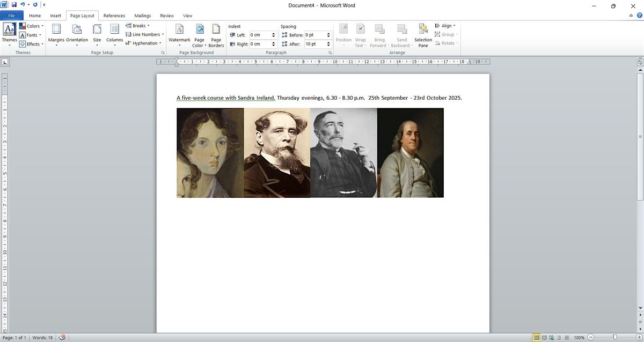Viewport: 644px width, 342px height.
Task: Open the References tab
Action: (x=114, y=16)
